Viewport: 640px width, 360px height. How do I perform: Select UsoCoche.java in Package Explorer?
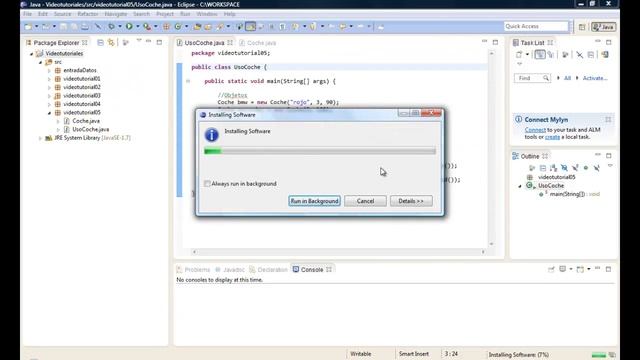pyautogui.click(x=90, y=129)
